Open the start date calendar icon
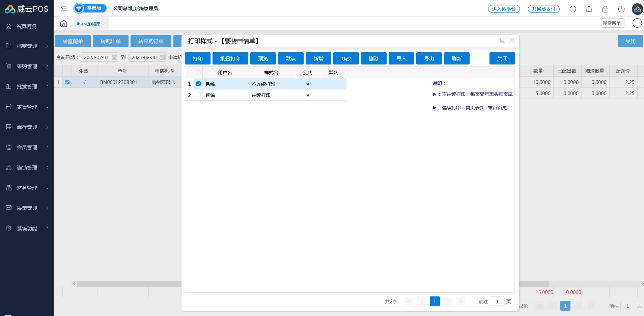644x316 pixels. click(x=115, y=57)
